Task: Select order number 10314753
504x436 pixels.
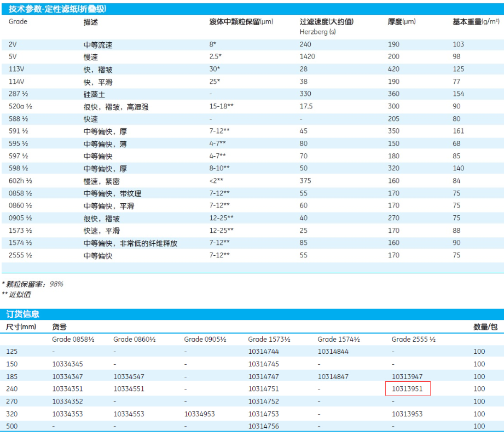Action: point(264,414)
